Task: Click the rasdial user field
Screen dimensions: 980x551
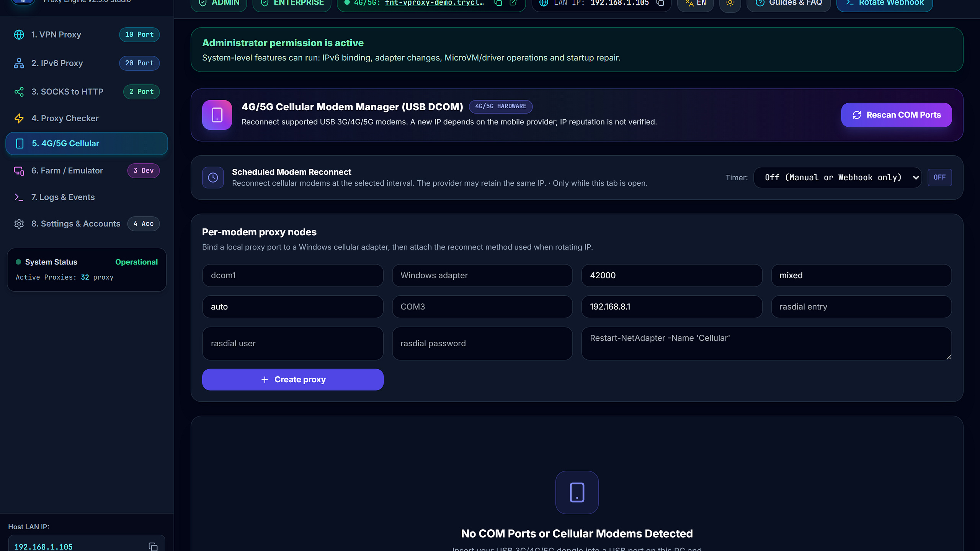Action: coord(293,344)
